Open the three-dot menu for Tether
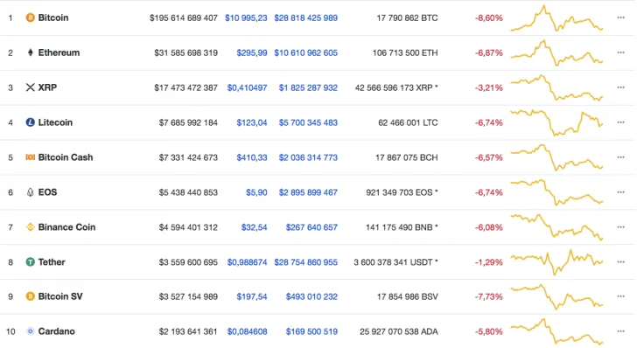This screenshot has height=348, width=644. point(620,261)
